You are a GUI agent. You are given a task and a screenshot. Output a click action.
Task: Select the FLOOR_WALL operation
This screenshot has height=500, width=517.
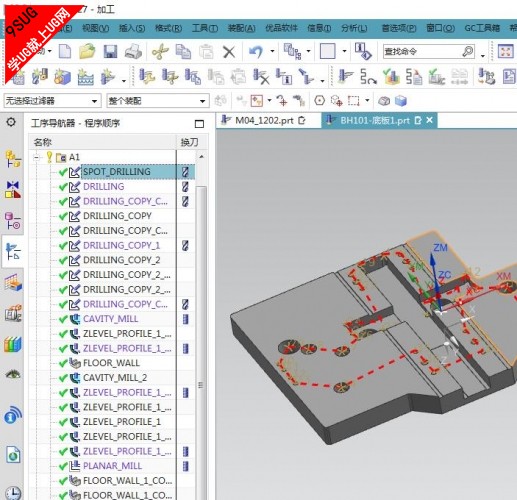coord(111,363)
